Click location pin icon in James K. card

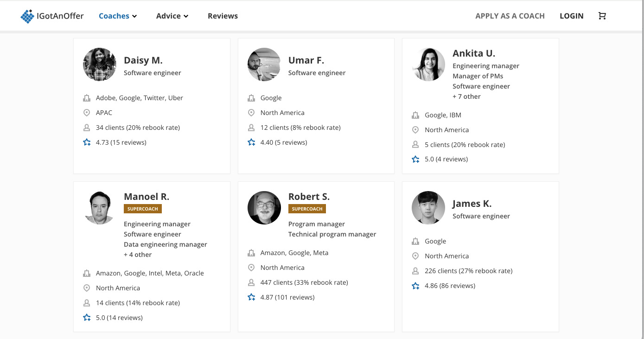(x=415, y=256)
